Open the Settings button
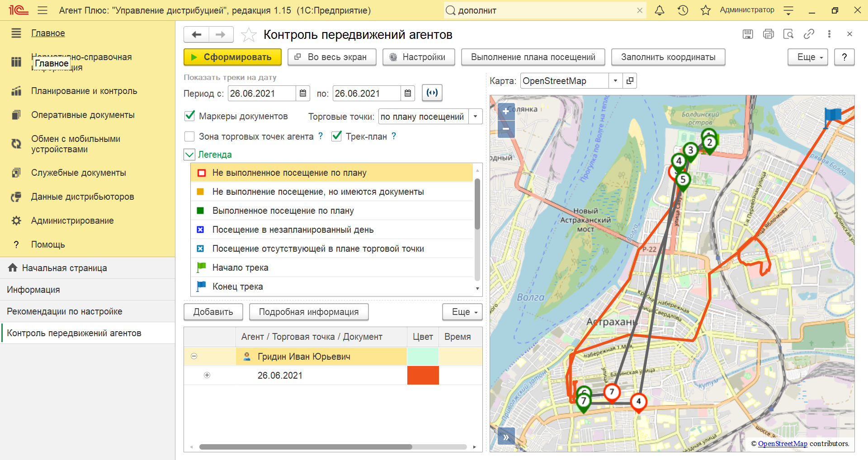This screenshot has width=868, height=460. coord(419,57)
